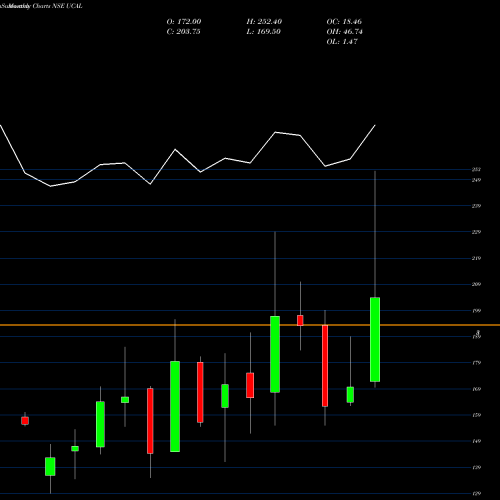Click the 159 price axis label
The height and width of the screenshot is (500, 500).
tap(476, 415)
